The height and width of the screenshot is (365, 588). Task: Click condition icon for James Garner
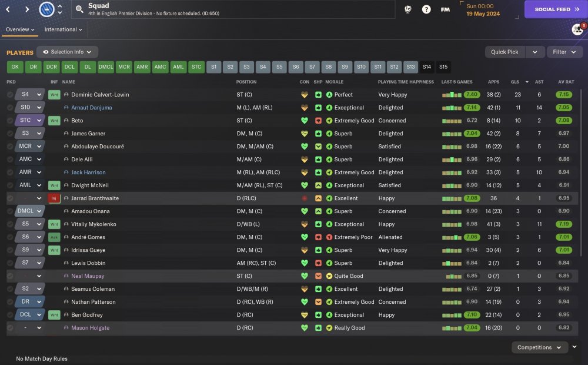(x=304, y=133)
